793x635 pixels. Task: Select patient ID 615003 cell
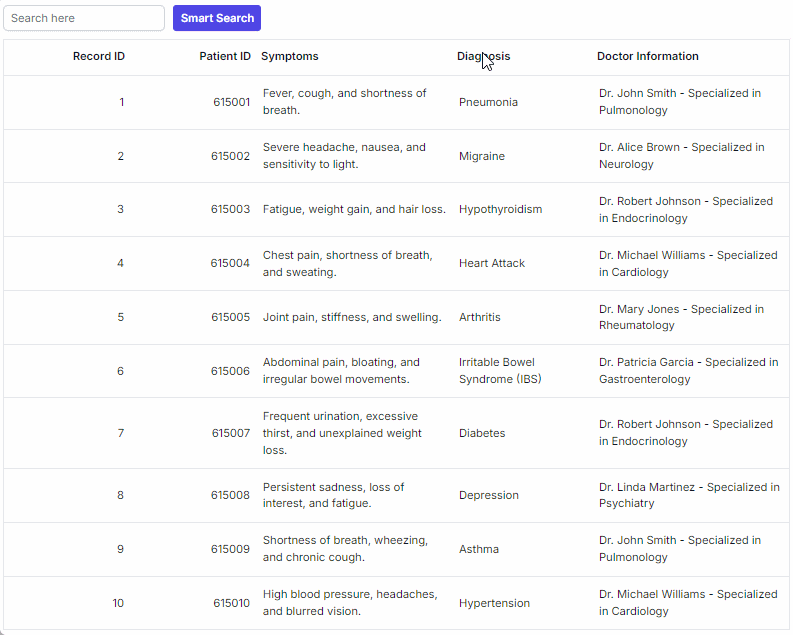(x=231, y=209)
